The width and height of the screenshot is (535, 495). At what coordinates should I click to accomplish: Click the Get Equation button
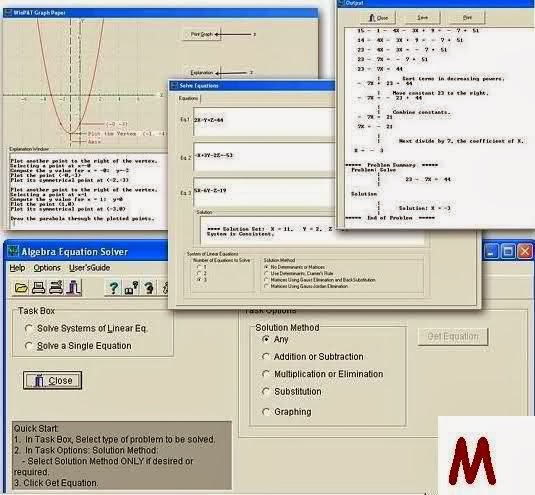tap(453, 337)
